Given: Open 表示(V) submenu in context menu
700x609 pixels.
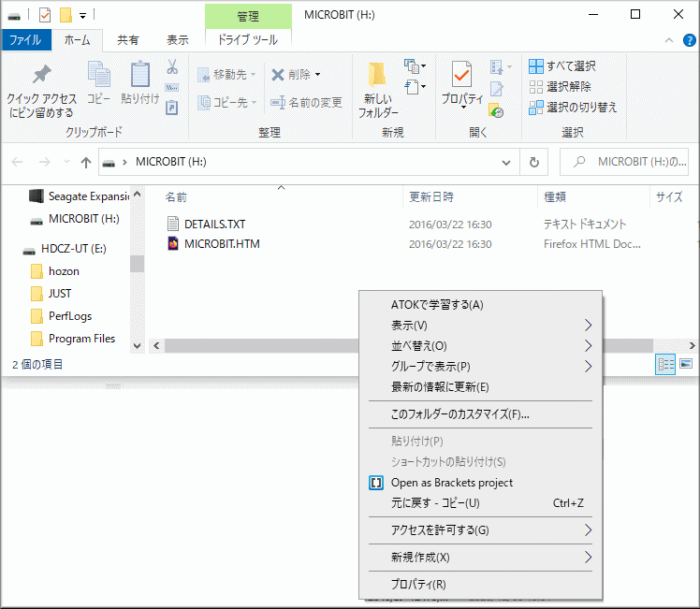Looking at the screenshot, I should tap(480, 326).
